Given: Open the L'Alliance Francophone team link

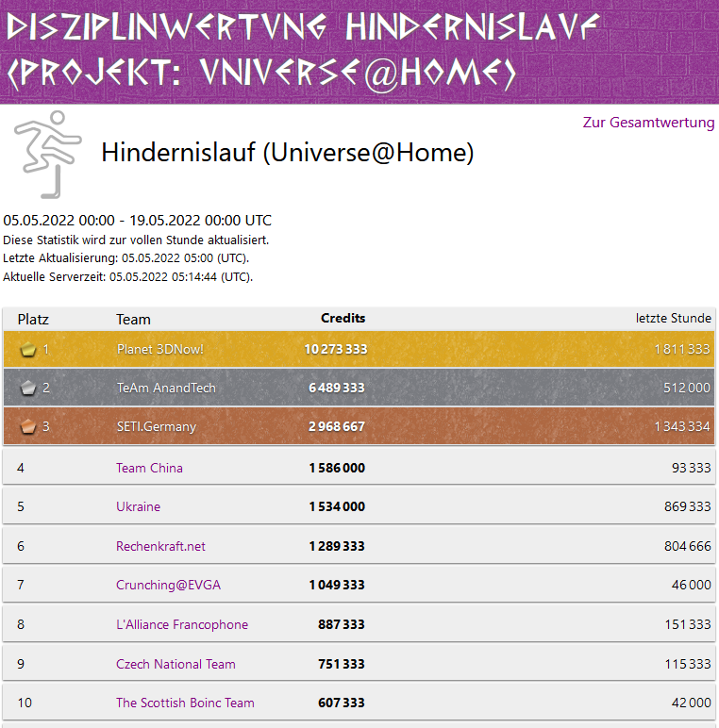Looking at the screenshot, I should coord(182,624).
